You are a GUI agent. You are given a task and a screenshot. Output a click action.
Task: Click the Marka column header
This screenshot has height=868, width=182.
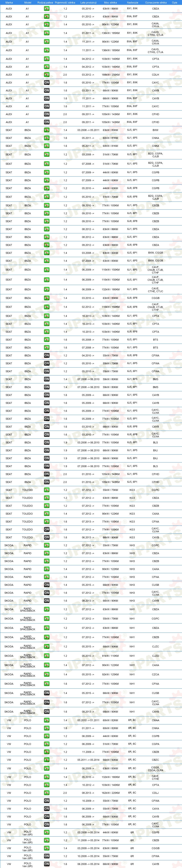point(9,2)
